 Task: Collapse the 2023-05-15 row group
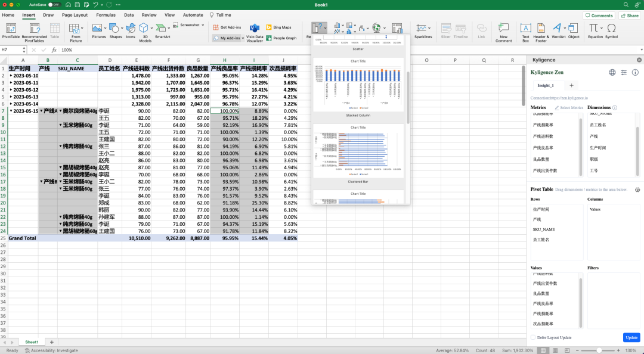click(x=11, y=111)
